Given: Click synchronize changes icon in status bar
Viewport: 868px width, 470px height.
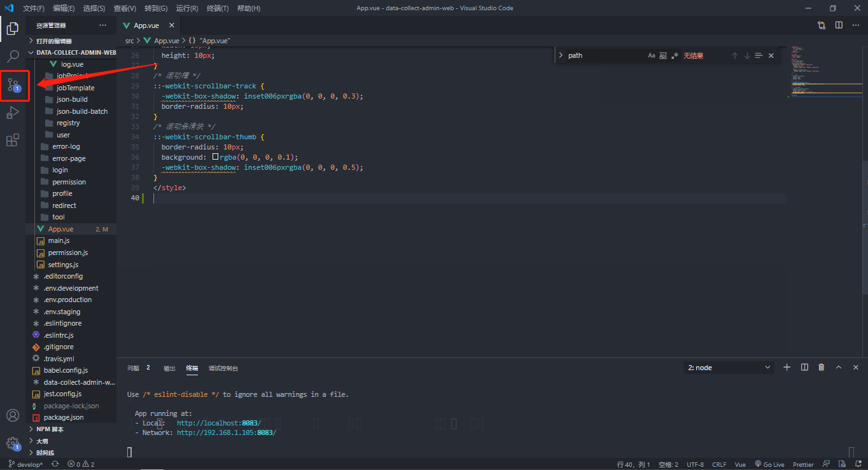Looking at the screenshot, I should (55, 464).
